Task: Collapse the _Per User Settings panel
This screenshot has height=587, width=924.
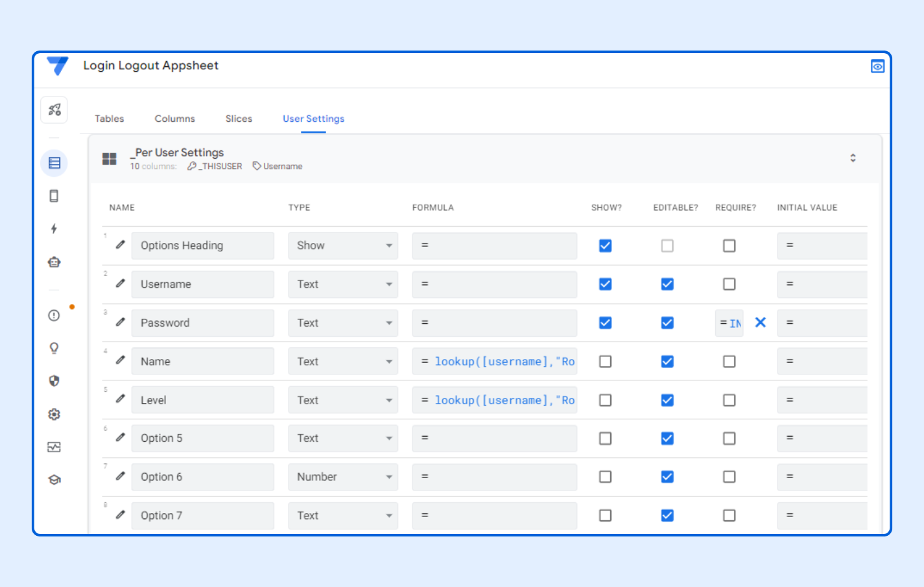Action: pyautogui.click(x=853, y=158)
